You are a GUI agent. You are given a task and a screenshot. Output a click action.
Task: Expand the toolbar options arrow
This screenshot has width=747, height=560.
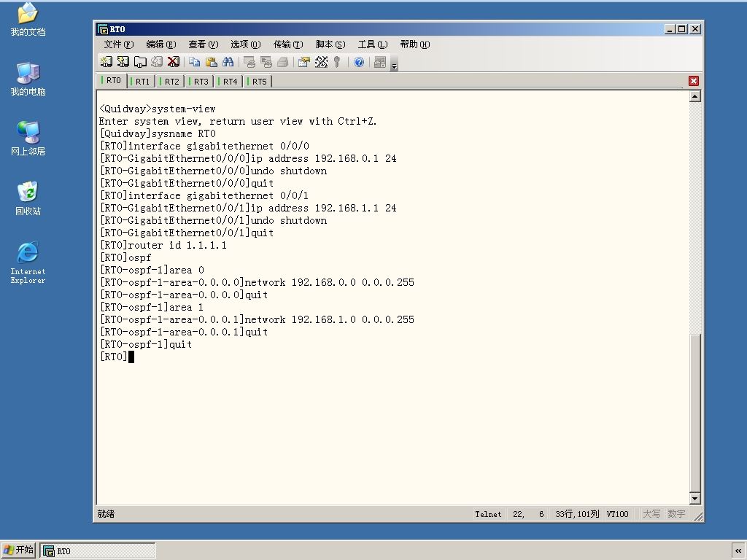point(394,63)
